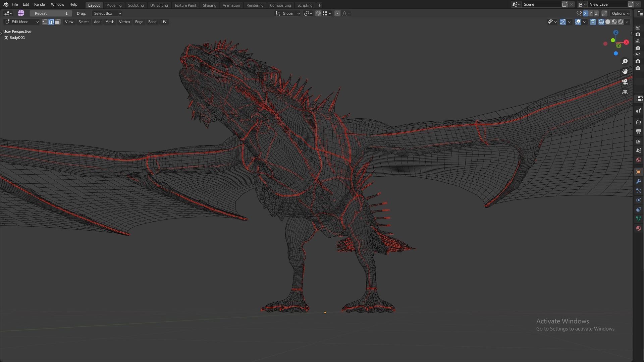The height and width of the screenshot is (362, 644).
Task: Toggle the camera view gizmo
Action: pos(625,82)
